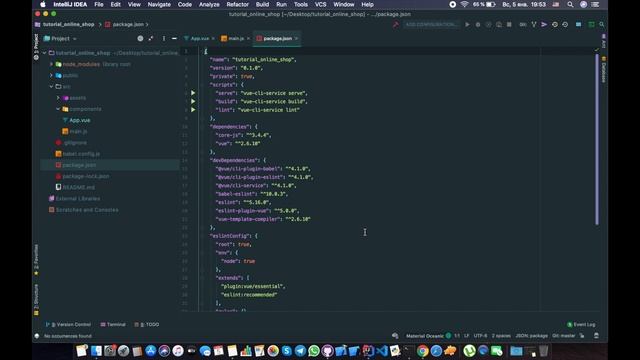Click the purple push arrow icon
640x360 pixels.
click(x=544, y=24)
